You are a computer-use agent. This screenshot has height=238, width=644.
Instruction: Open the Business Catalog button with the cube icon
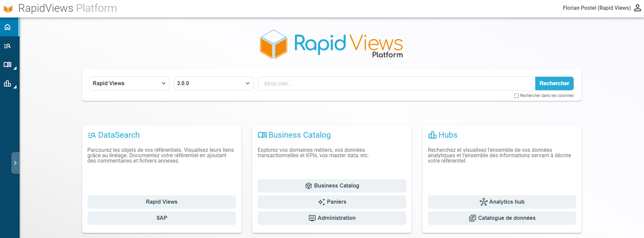coord(332,186)
